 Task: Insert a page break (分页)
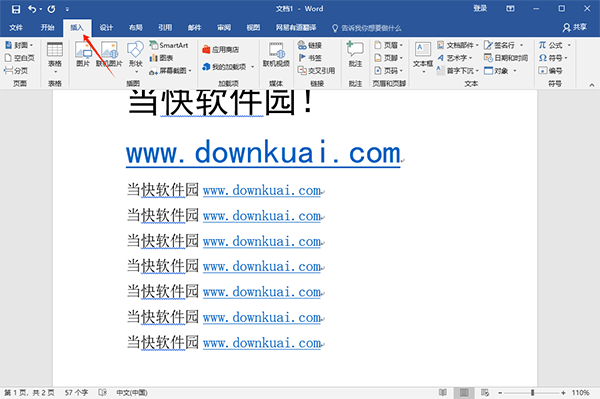click(16, 70)
